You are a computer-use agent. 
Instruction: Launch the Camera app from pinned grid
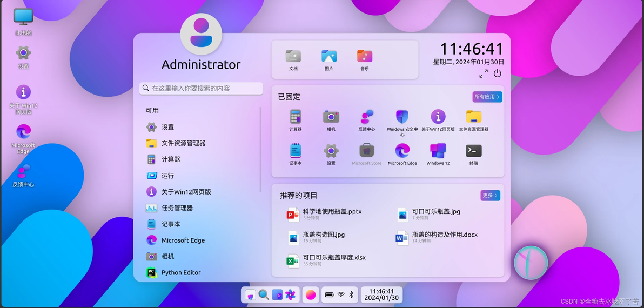[x=331, y=120]
